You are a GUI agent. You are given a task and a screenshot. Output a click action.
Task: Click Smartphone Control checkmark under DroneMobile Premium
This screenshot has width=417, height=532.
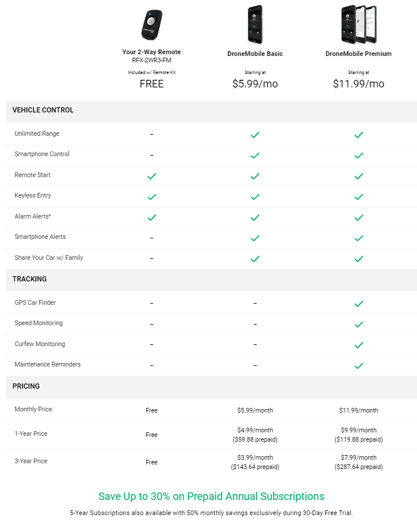click(359, 156)
